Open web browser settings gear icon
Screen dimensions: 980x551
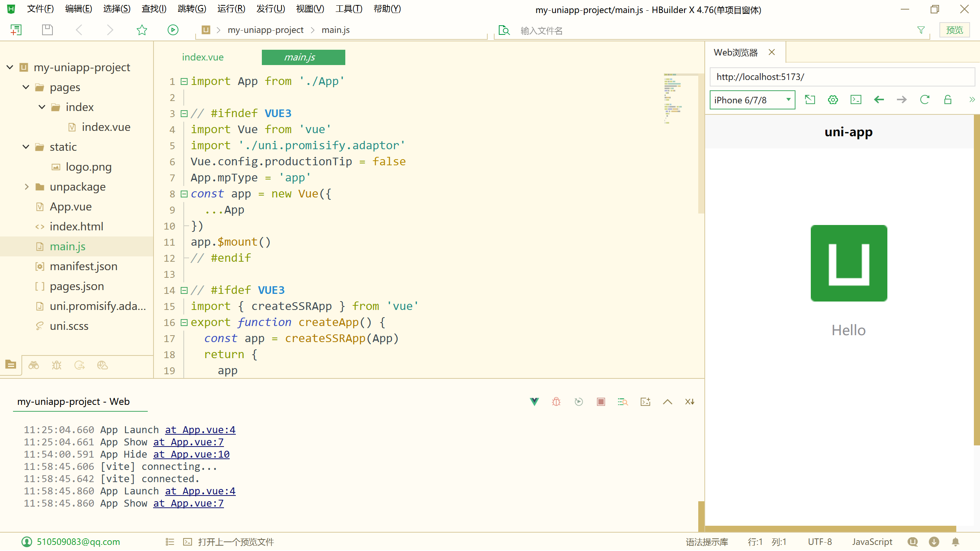[833, 100]
